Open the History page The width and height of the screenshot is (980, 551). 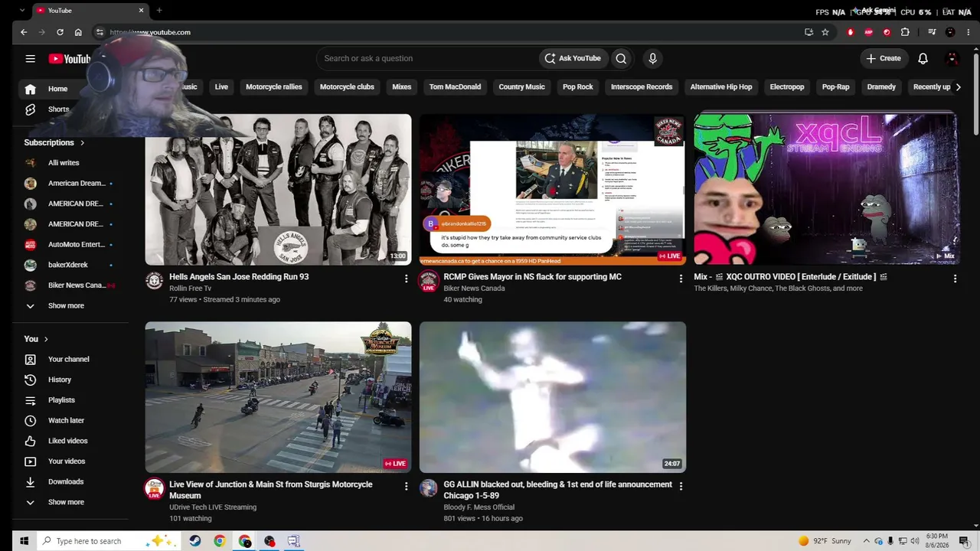(70, 380)
